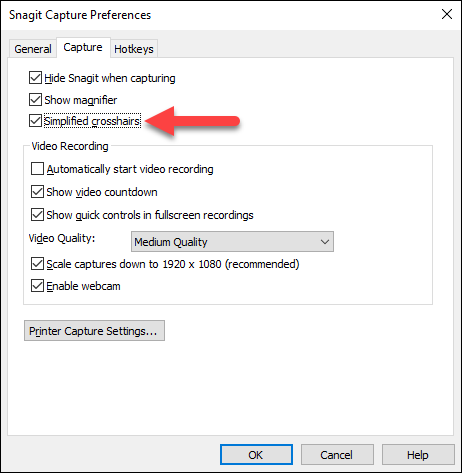Close the Snagit Capture Preferences window
The image size is (462, 473).
[x=447, y=14]
